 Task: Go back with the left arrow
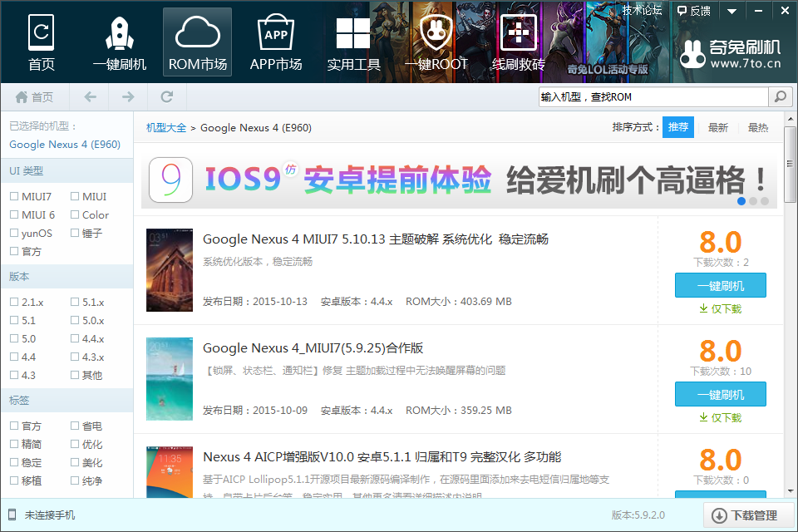click(90, 96)
